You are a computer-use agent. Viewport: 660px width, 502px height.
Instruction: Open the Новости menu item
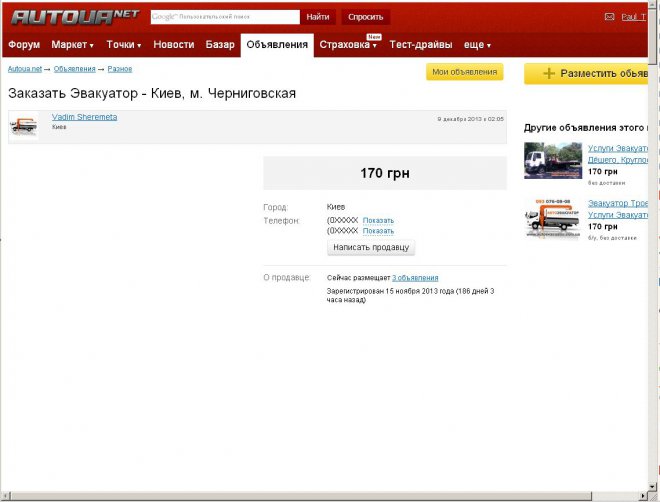pyautogui.click(x=174, y=45)
